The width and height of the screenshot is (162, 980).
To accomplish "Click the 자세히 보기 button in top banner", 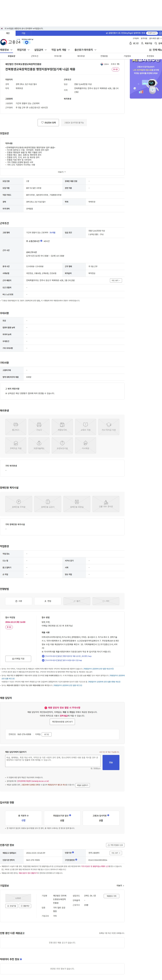I will pos(152,33).
